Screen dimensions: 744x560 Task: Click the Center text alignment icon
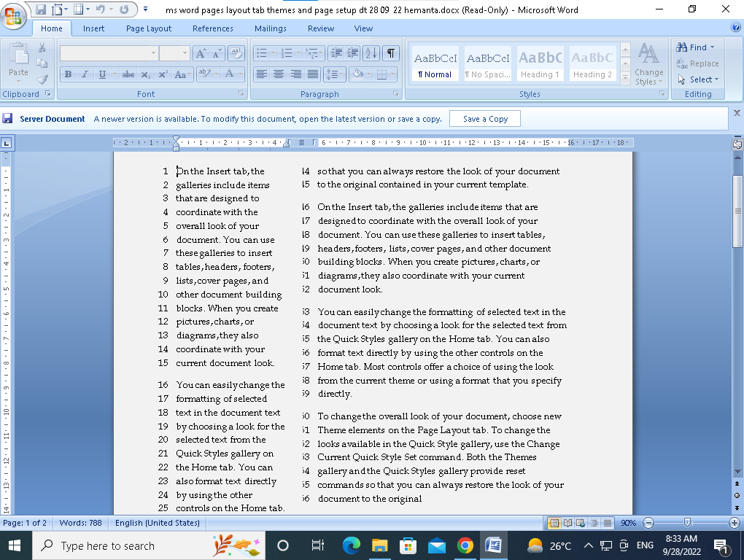[279, 74]
